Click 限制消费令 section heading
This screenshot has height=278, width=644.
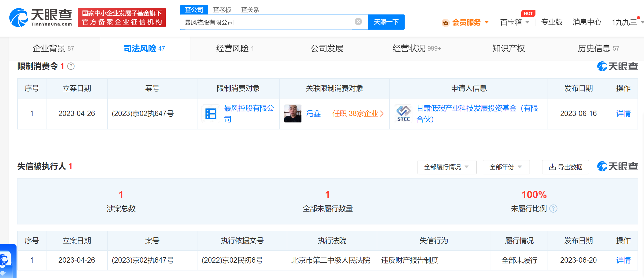38,66
